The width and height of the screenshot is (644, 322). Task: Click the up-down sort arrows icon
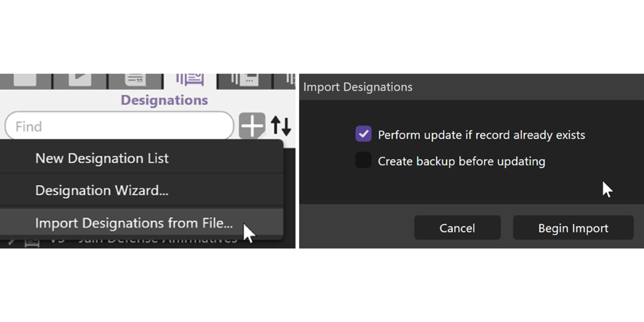(281, 126)
